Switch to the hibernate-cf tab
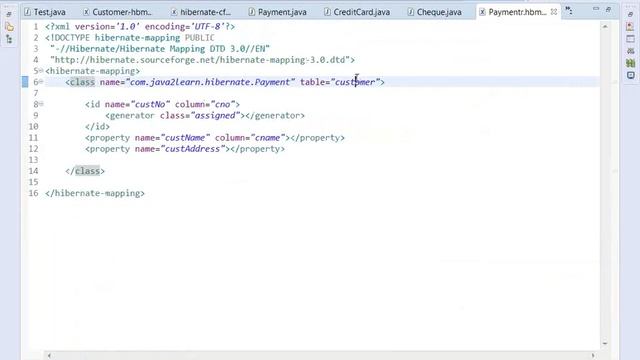The width and height of the screenshot is (640, 360). [x=201, y=12]
